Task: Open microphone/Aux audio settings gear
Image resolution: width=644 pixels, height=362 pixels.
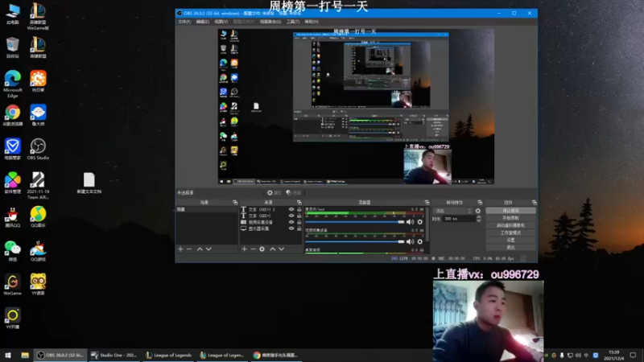Action: coord(419,222)
